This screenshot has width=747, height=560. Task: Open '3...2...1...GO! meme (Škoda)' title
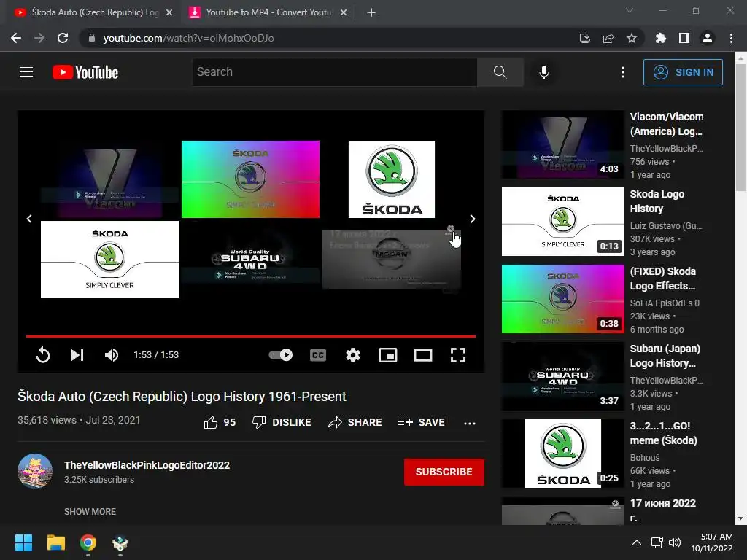(663, 433)
